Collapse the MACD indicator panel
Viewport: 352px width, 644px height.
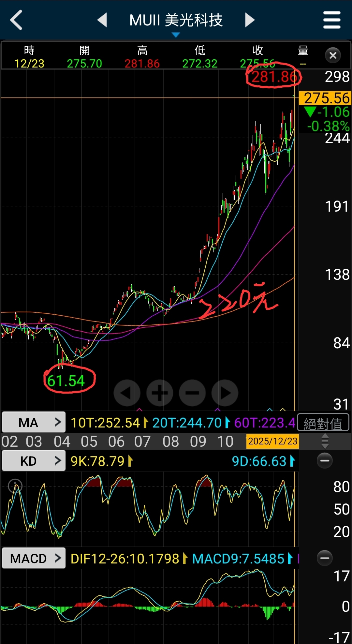click(x=325, y=558)
